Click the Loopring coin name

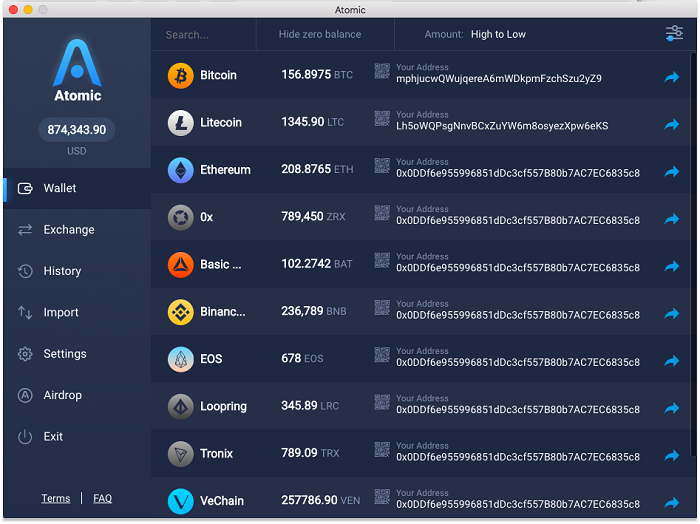tap(223, 407)
